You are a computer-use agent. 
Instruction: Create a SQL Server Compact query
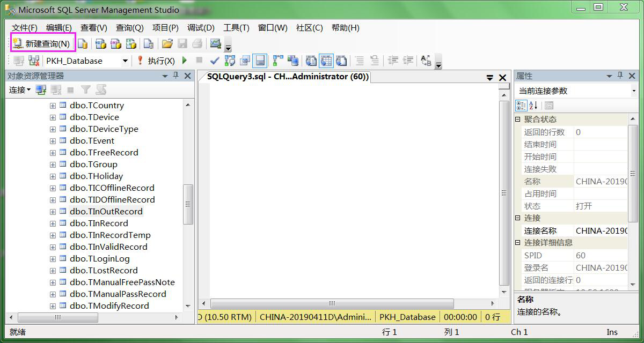[x=149, y=44]
